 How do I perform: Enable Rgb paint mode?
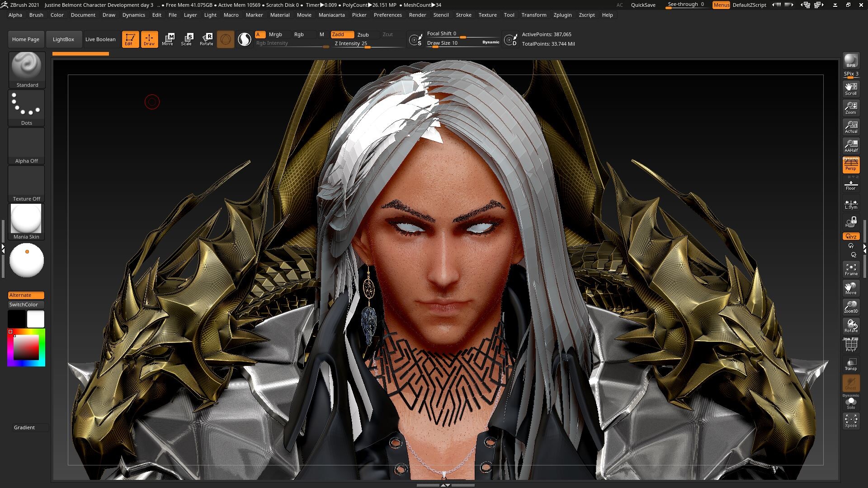[304, 34]
